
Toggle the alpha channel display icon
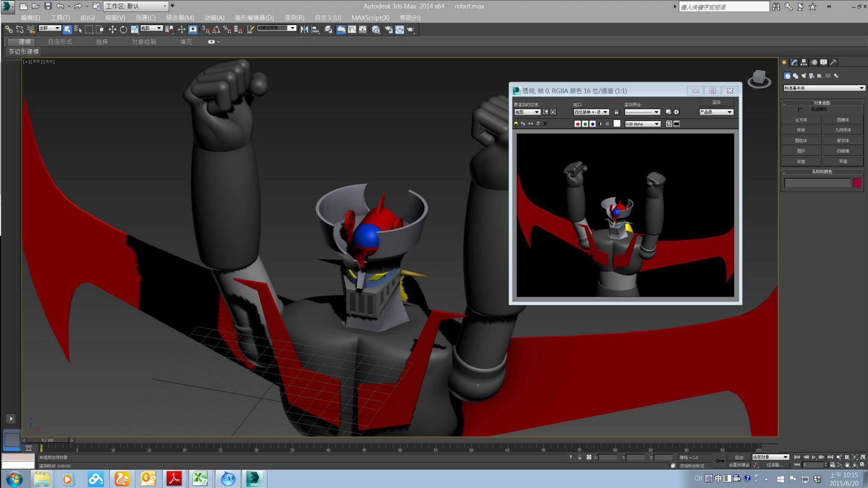(x=600, y=124)
